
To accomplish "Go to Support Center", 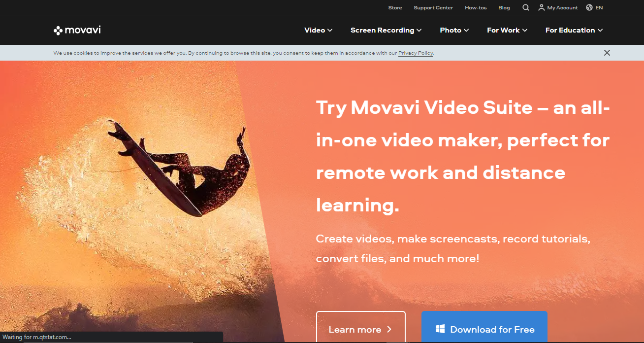I will pyautogui.click(x=433, y=7).
